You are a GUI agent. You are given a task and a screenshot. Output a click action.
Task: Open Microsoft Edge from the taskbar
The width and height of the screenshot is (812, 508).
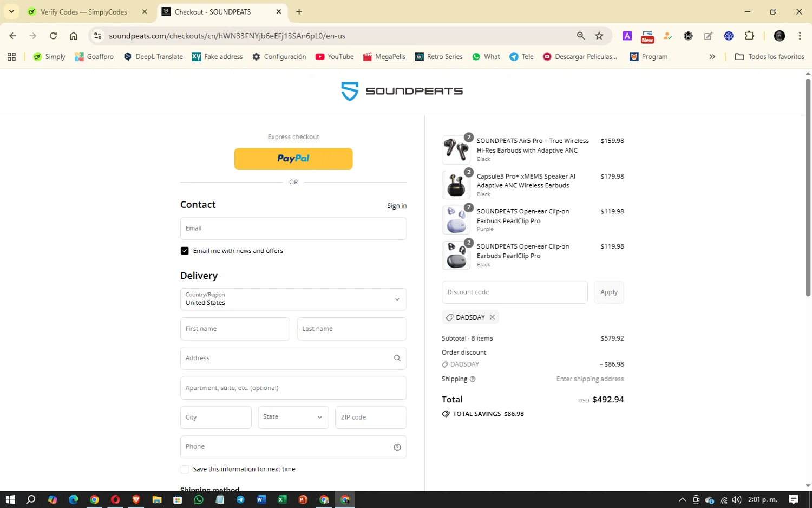[x=74, y=499]
